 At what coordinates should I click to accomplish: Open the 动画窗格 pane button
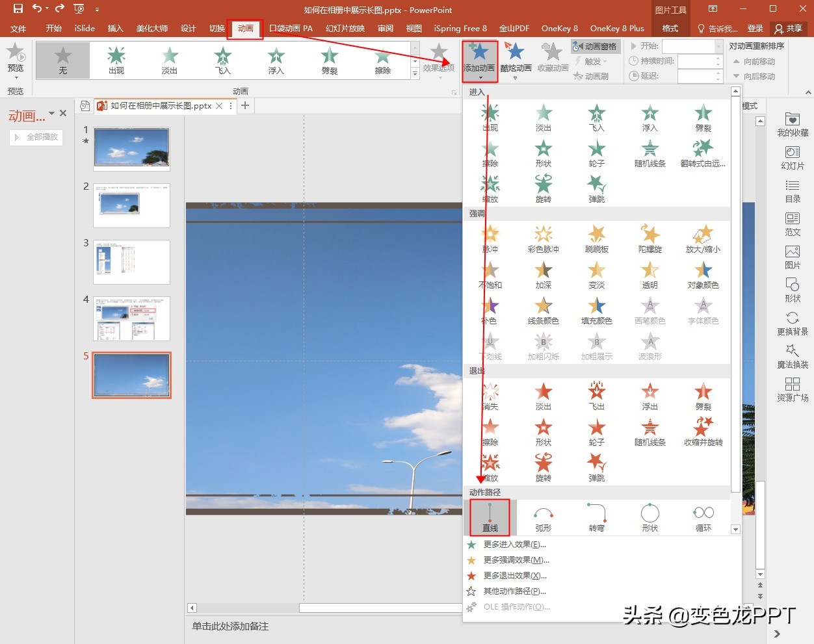[595, 46]
